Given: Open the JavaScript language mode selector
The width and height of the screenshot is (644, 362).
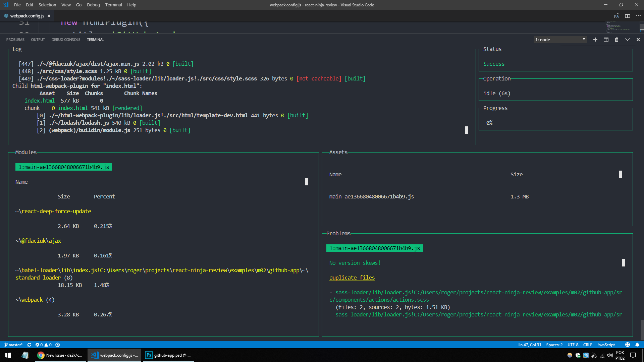Looking at the screenshot, I should pyautogui.click(x=605, y=345).
